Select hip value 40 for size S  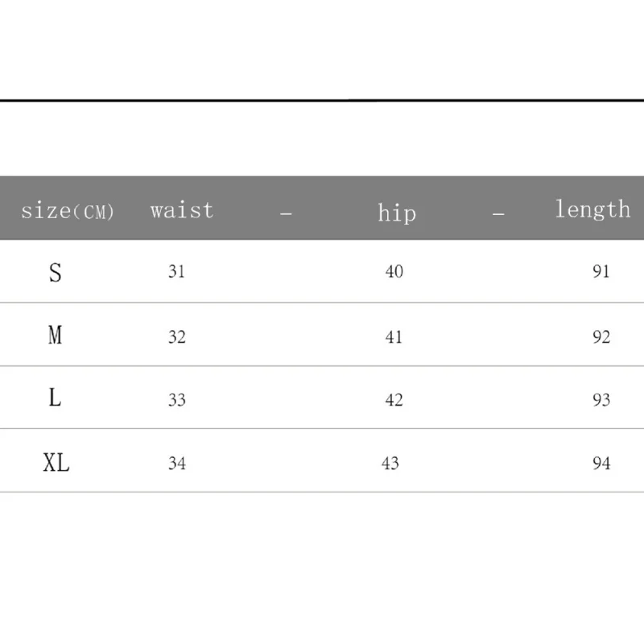click(x=394, y=271)
